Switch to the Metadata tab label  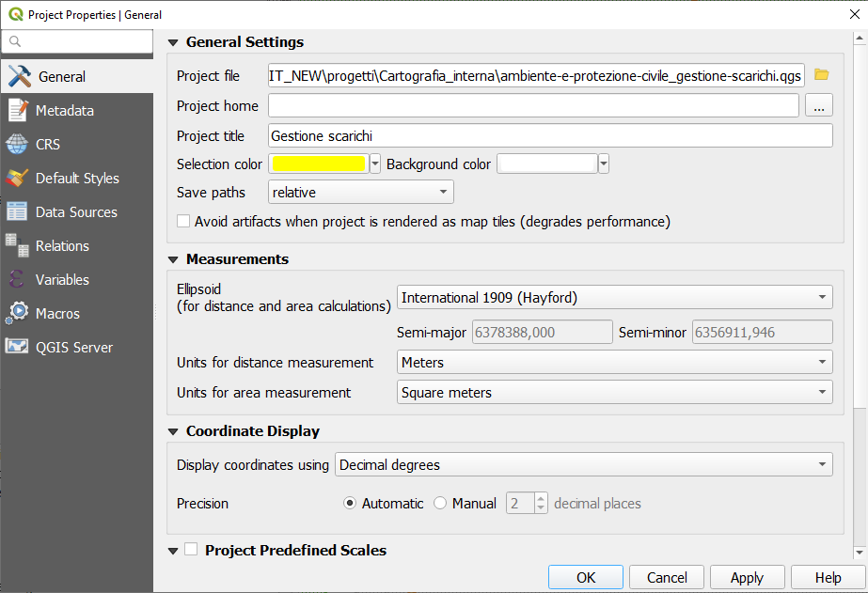[x=65, y=111]
